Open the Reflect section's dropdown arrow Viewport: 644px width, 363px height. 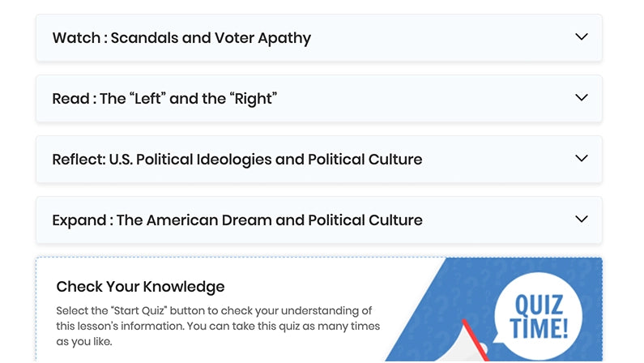tap(581, 158)
